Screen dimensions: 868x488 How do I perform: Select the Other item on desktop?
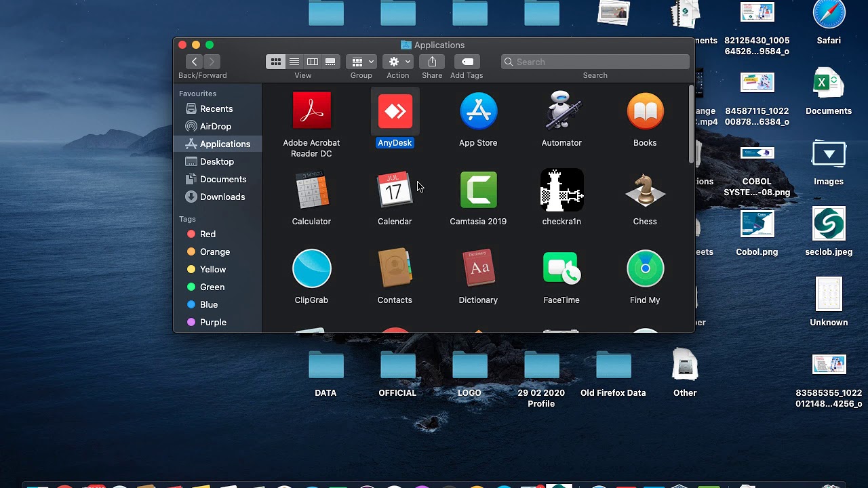tap(685, 365)
